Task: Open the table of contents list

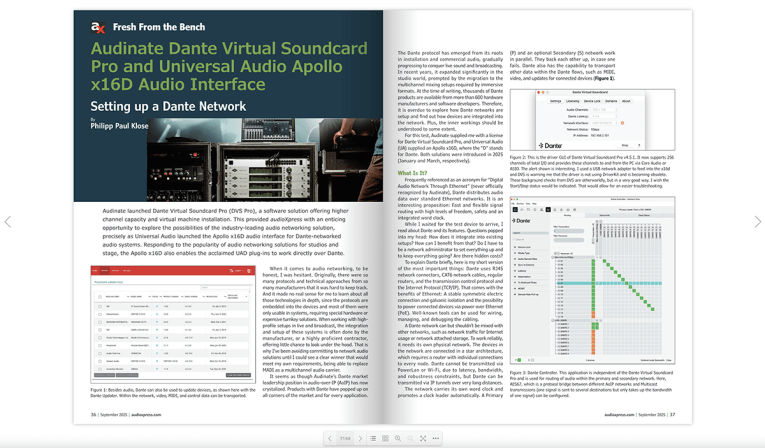Action: click(x=373, y=438)
